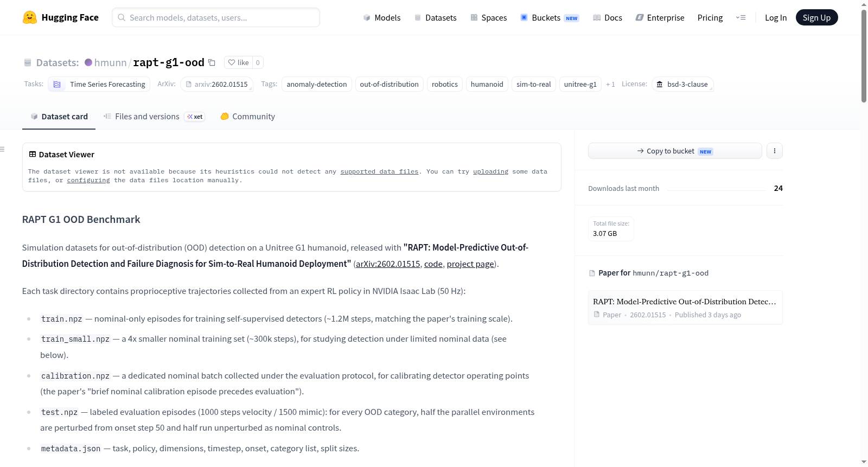Follow the uploading link in Dataset Viewer

coord(490,171)
